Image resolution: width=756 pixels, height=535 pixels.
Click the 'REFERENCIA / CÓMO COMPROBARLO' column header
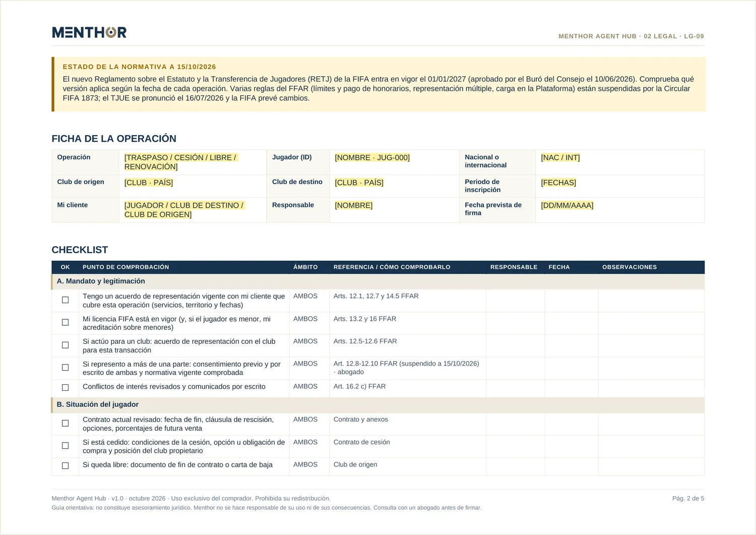[392, 267]
